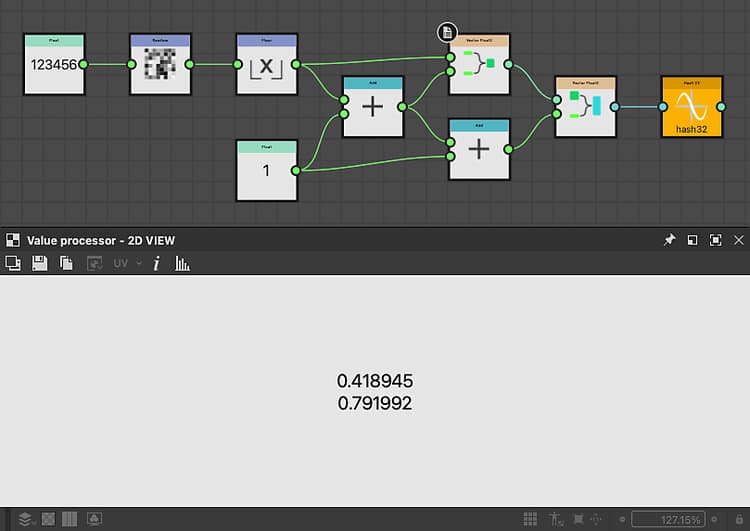
Task: Select the Float node showing value 1
Action: tap(266, 170)
